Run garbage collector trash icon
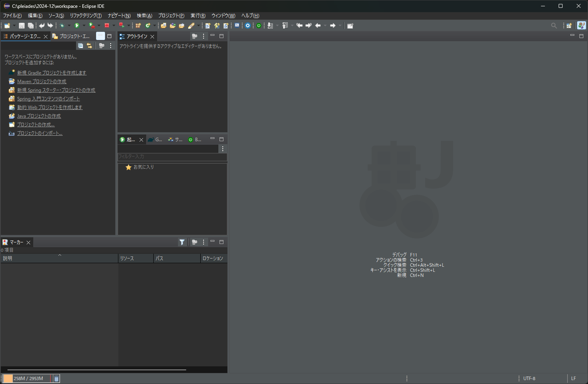 click(x=56, y=379)
